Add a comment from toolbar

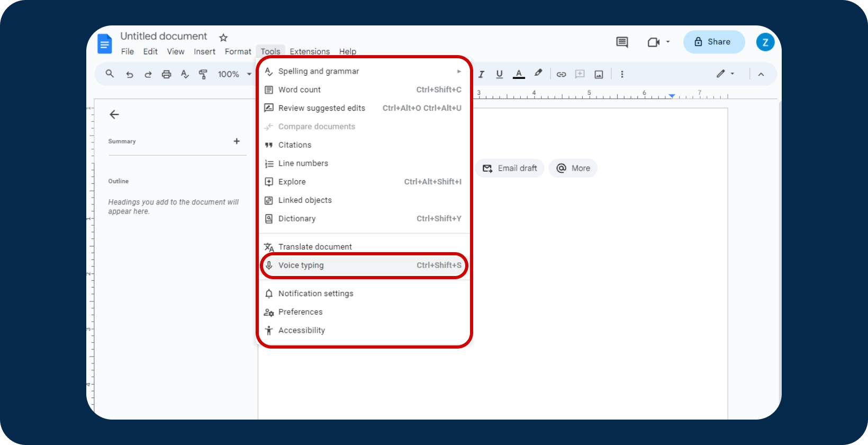580,74
